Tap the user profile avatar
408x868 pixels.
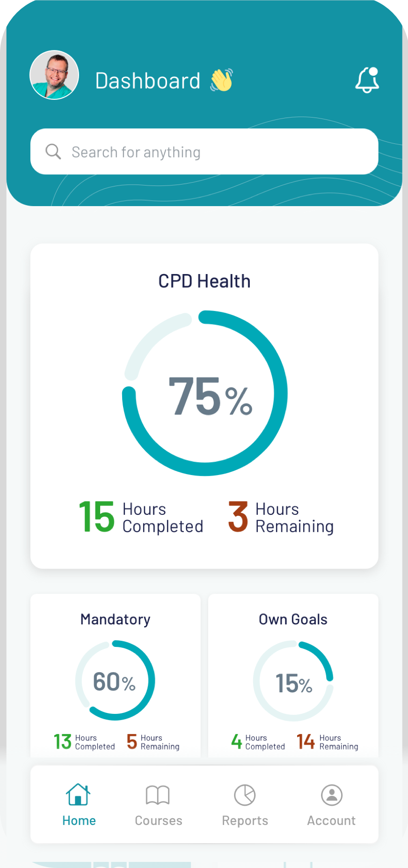[54, 75]
